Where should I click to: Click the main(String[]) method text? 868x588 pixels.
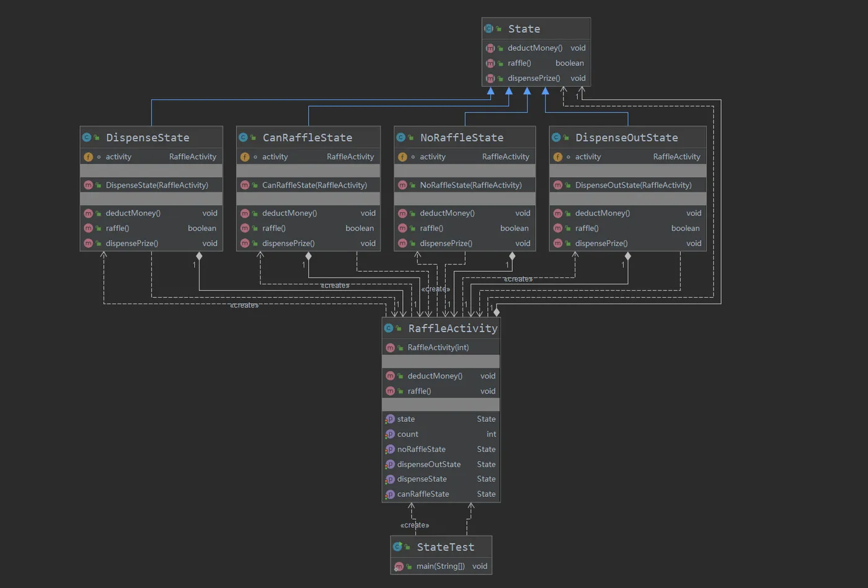[x=440, y=566]
